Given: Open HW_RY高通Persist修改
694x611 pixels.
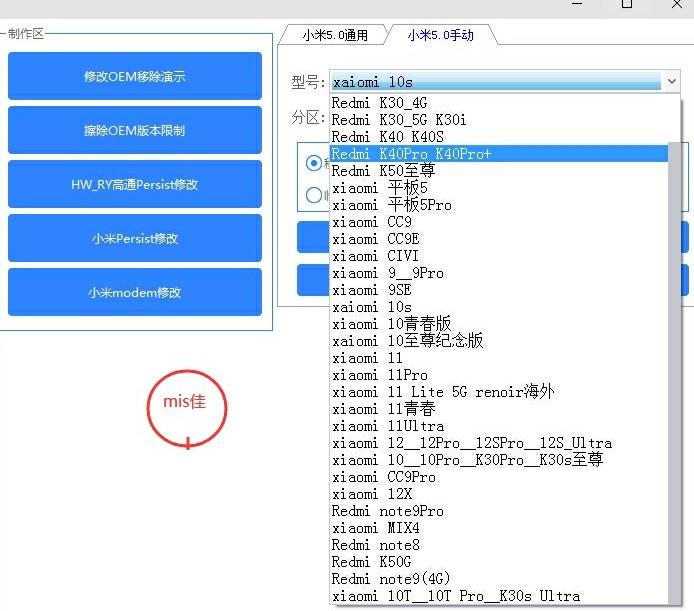Looking at the screenshot, I should (x=134, y=185).
